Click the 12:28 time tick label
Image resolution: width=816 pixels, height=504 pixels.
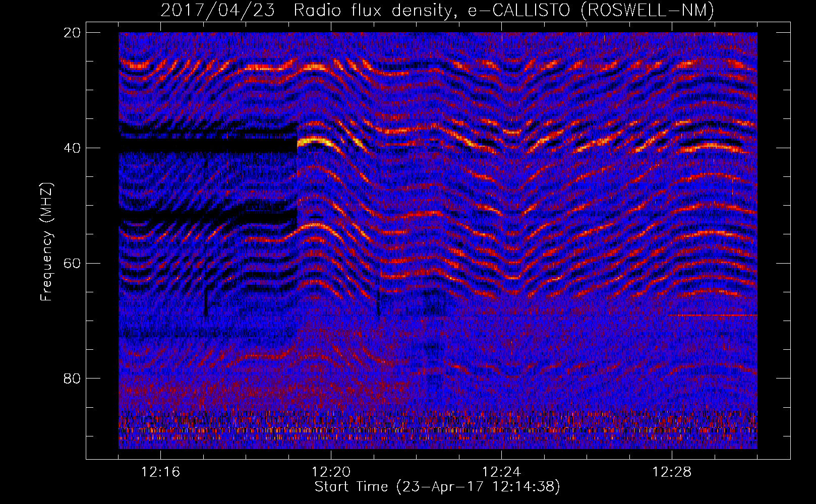672,472
